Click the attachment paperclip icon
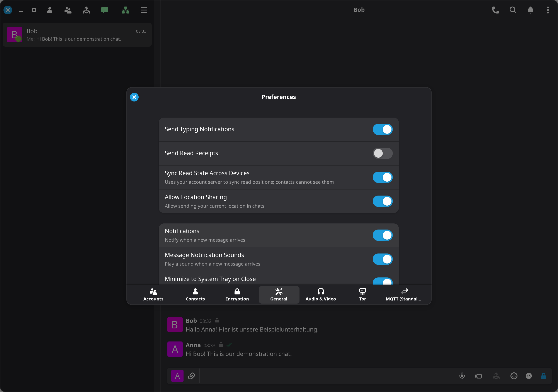This screenshot has width=558, height=392. point(192,376)
